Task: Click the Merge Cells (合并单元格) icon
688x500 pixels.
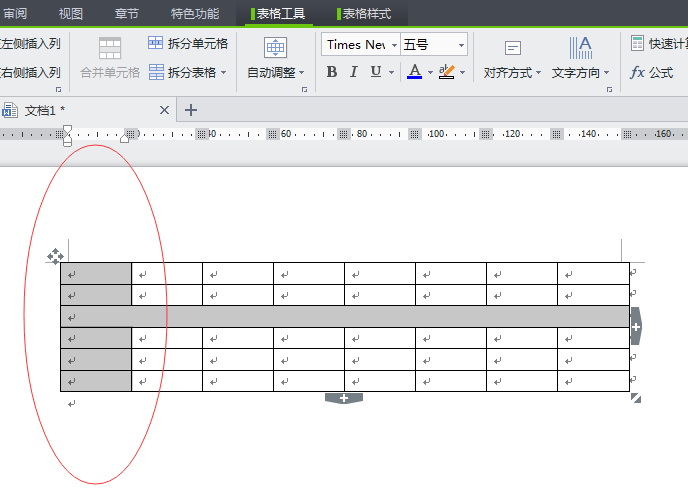Action: (x=110, y=48)
